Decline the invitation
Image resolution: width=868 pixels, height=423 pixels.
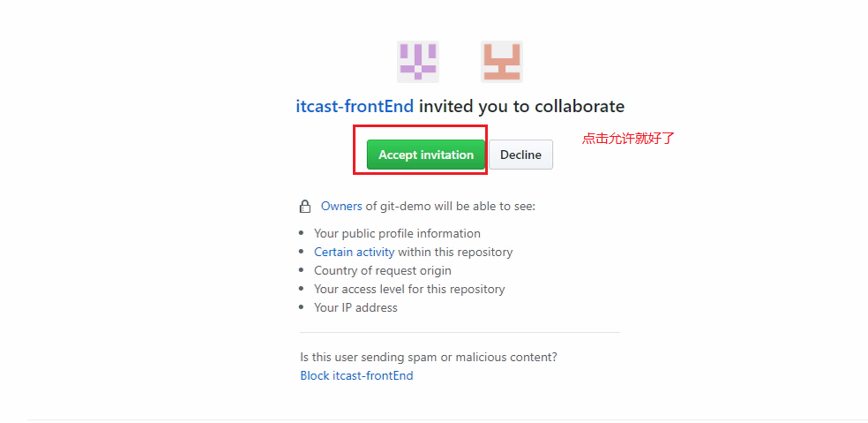click(x=520, y=155)
